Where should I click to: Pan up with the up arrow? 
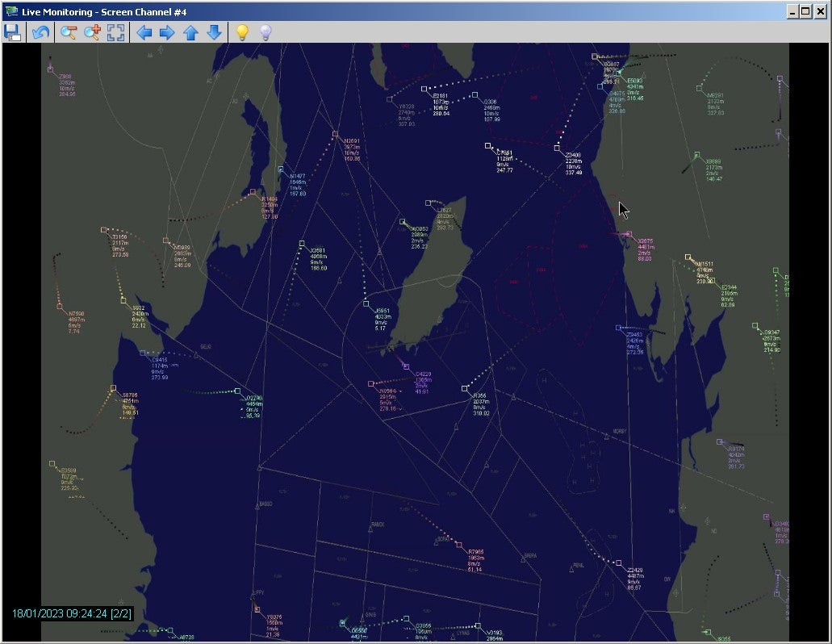click(x=190, y=32)
